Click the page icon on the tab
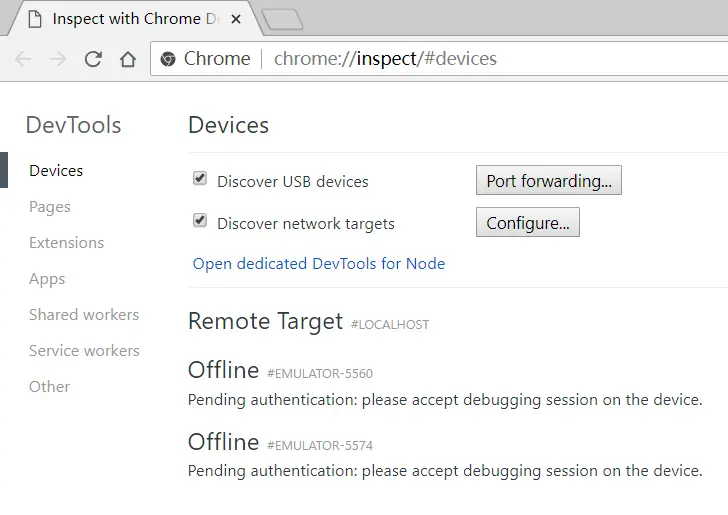Viewport: 728px width, 515px height. coord(35,19)
